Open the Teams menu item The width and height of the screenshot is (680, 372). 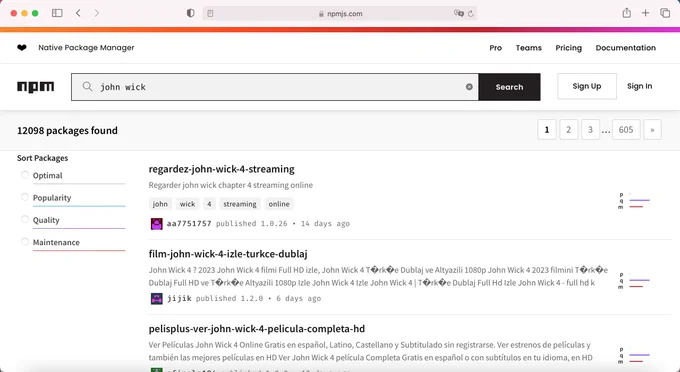click(528, 48)
